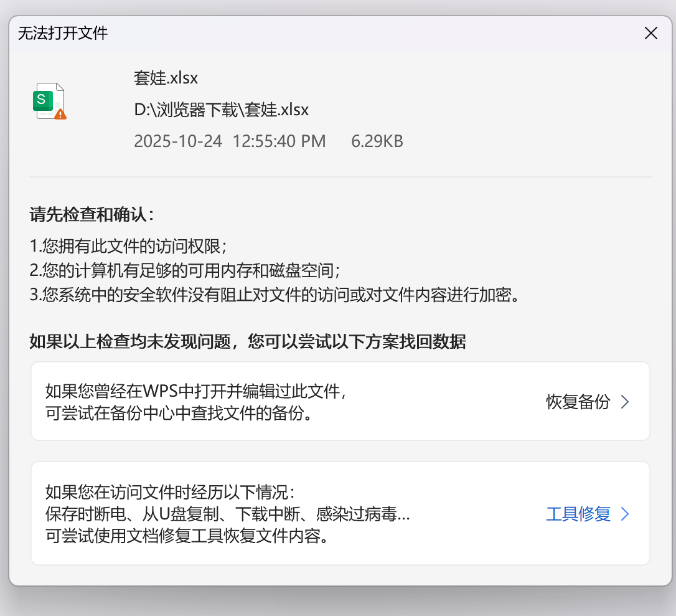
Task: Click the text 如果您曾经在WPS中打开并编辑过此文件
Action: point(195,391)
